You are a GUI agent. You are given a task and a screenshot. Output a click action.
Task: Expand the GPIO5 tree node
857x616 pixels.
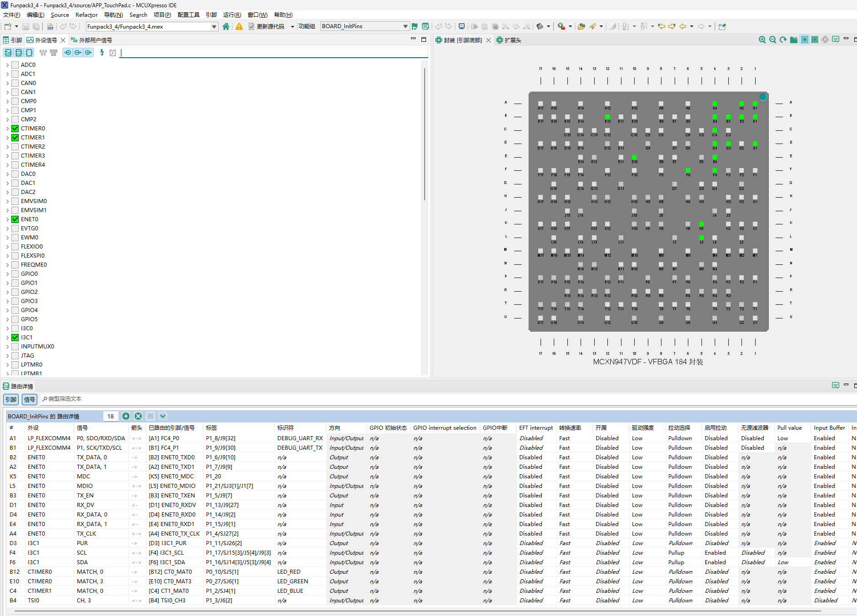pyautogui.click(x=7, y=319)
